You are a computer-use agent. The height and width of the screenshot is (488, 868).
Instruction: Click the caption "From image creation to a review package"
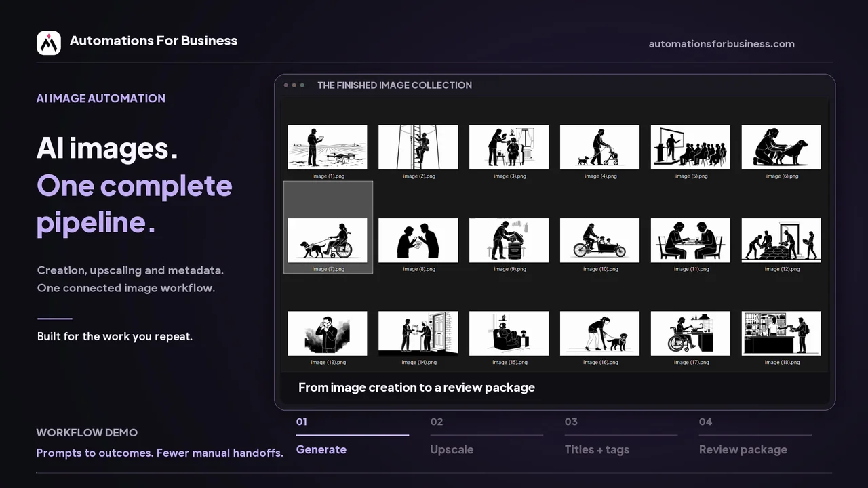(x=417, y=388)
